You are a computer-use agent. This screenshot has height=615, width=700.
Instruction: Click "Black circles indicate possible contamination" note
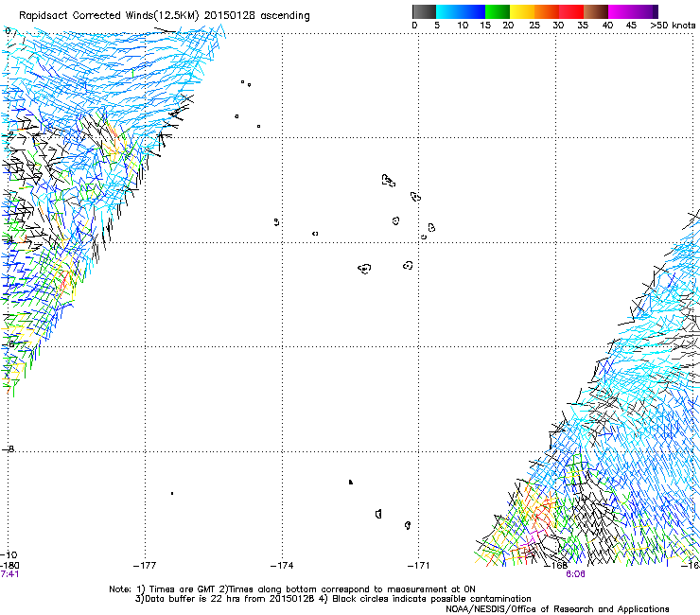(431, 599)
